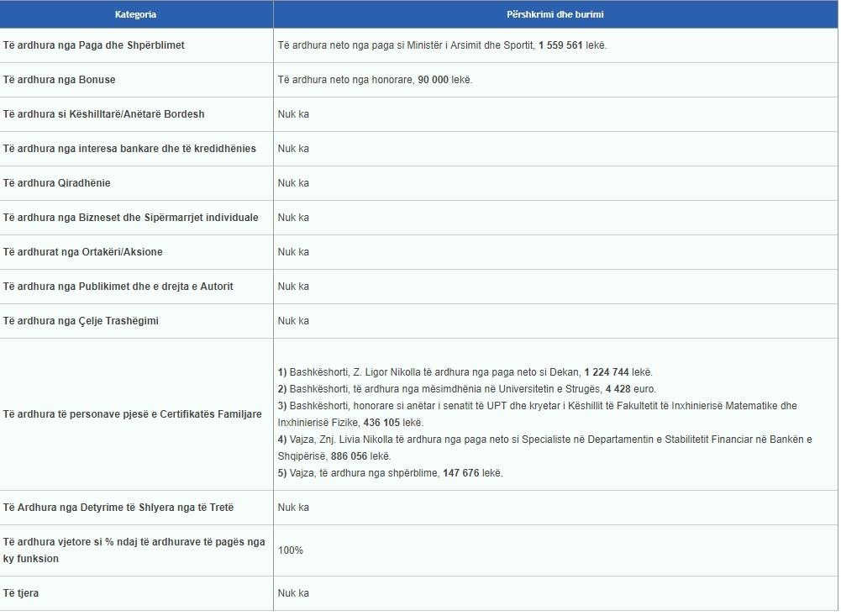Select the 4 428 euro Universiteti Strugës entry
841x616 pixels.
click(x=467, y=389)
